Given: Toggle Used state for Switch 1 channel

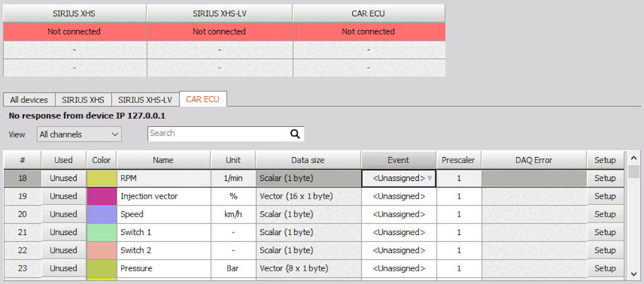Looking at the screenshot, I should (x=64, y=232).
